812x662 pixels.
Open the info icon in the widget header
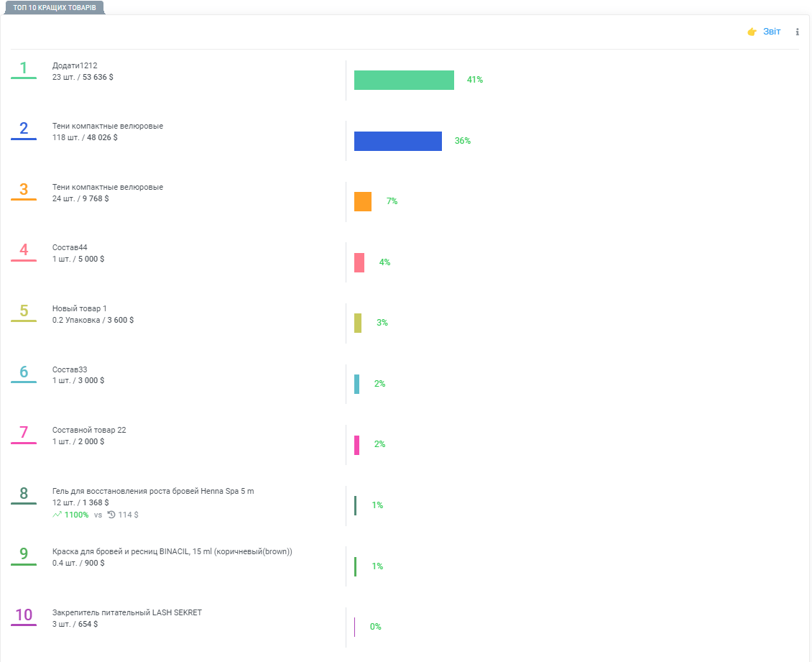(797, 32)
